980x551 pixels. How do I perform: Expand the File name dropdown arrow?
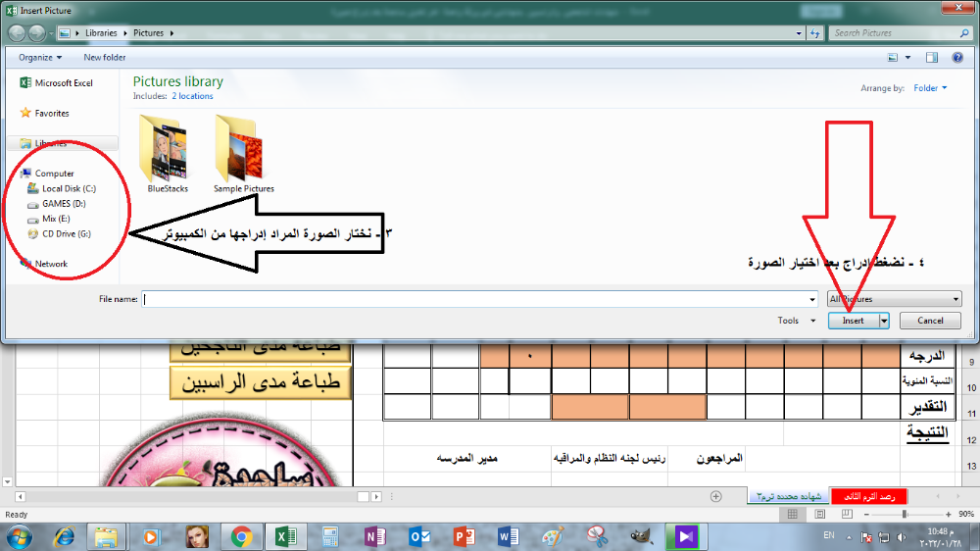[812, 300]
